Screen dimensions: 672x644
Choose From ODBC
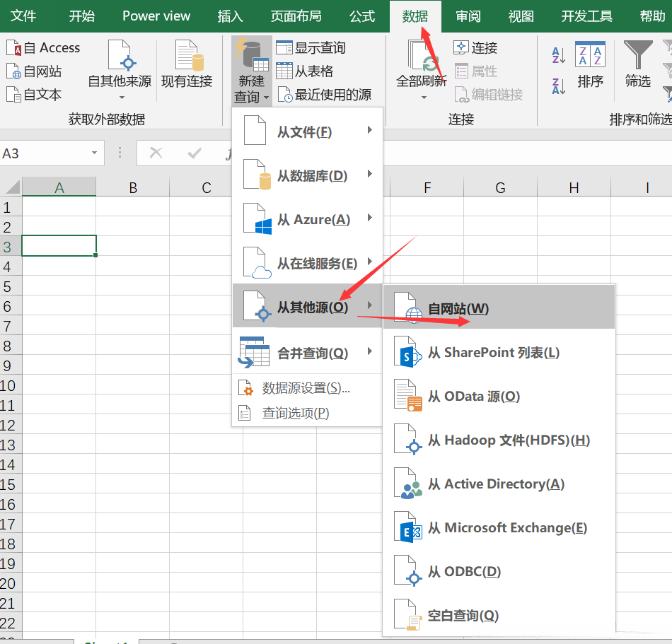pos(499,571)
